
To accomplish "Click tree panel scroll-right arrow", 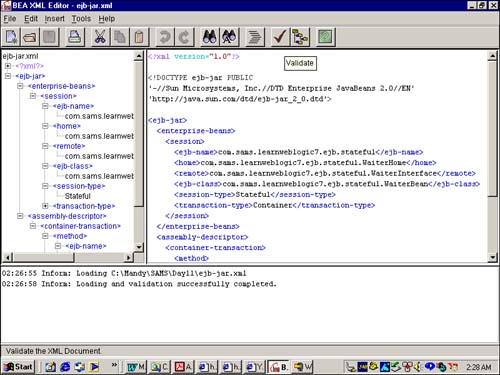I will click(x=129, y=257).
